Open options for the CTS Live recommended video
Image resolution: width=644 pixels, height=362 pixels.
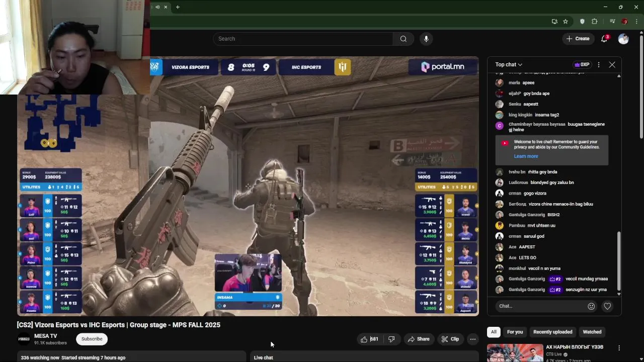[619, 348]
